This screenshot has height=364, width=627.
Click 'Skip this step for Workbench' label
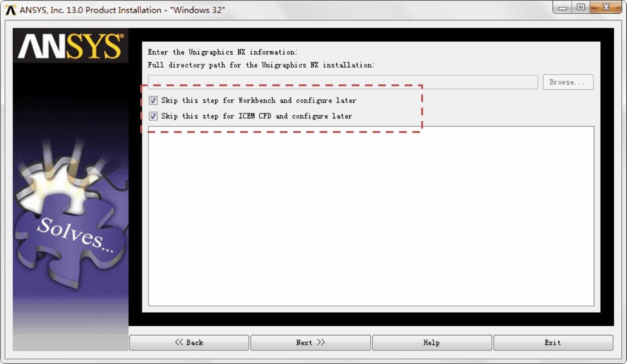pos(258,100)
